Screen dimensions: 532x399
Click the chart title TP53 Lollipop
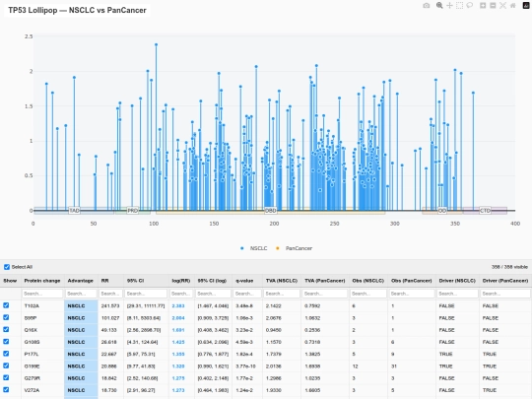[x=78, y=10]
